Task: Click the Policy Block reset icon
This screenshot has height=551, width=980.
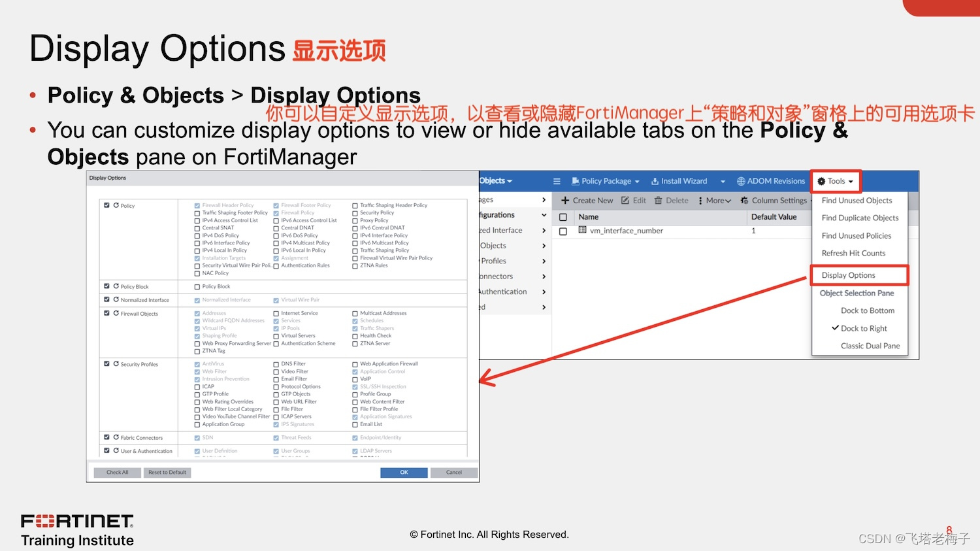Action: (116, 286)
